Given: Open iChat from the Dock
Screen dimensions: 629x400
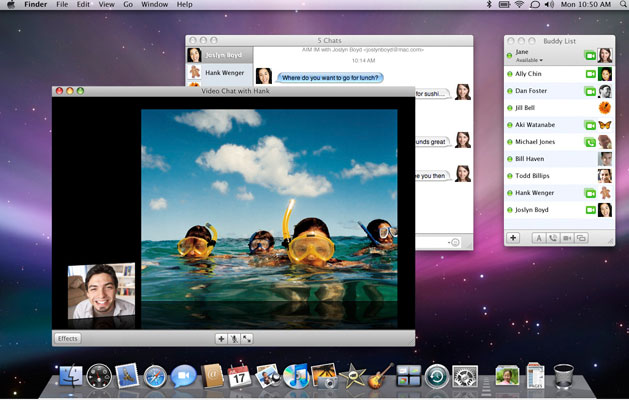Looking at the screenshot, I should pos(183,376).
